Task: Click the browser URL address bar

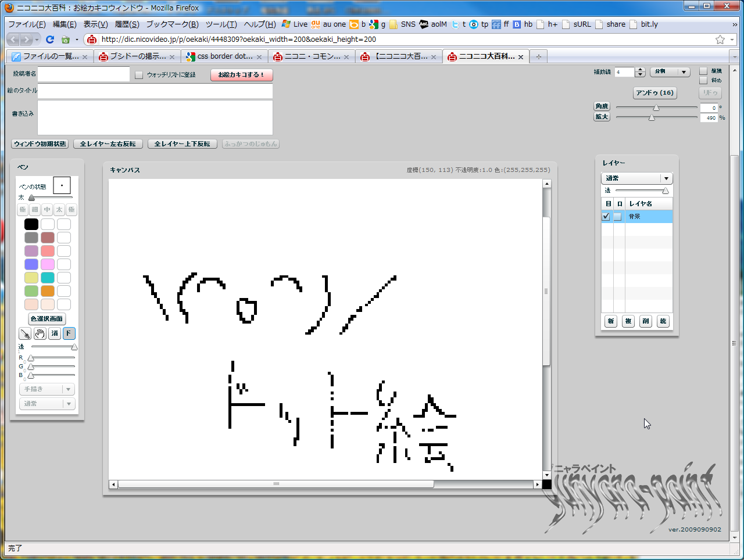Action: pos(407,40)
